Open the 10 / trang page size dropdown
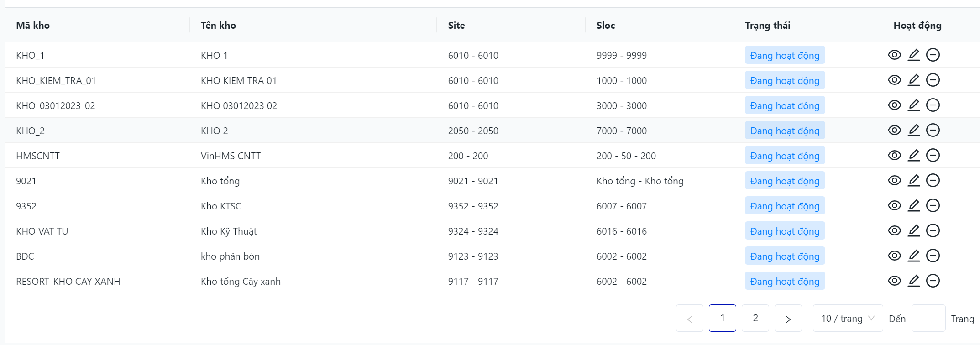The height and width of the screenshot is (345, 980). tap(848, 319)
